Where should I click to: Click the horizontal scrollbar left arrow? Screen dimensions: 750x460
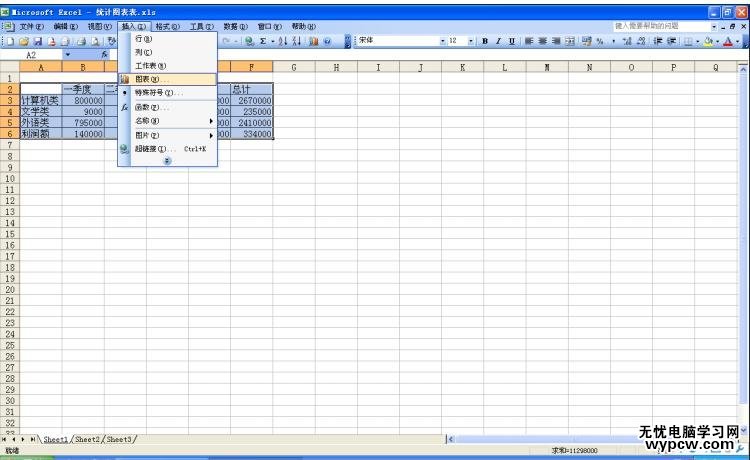coord(451,439)
